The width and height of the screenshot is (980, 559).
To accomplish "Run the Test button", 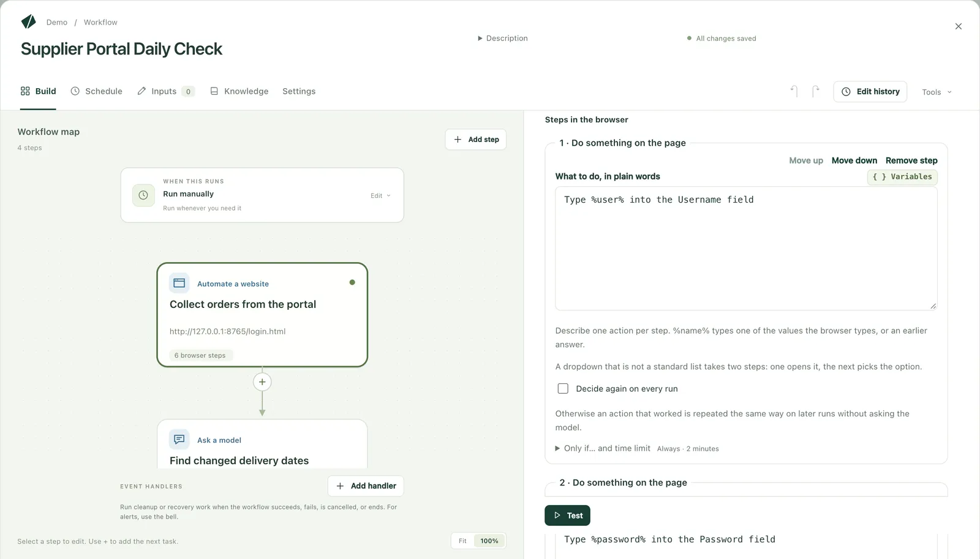I will pyautogui.click(x=568, y=516).
